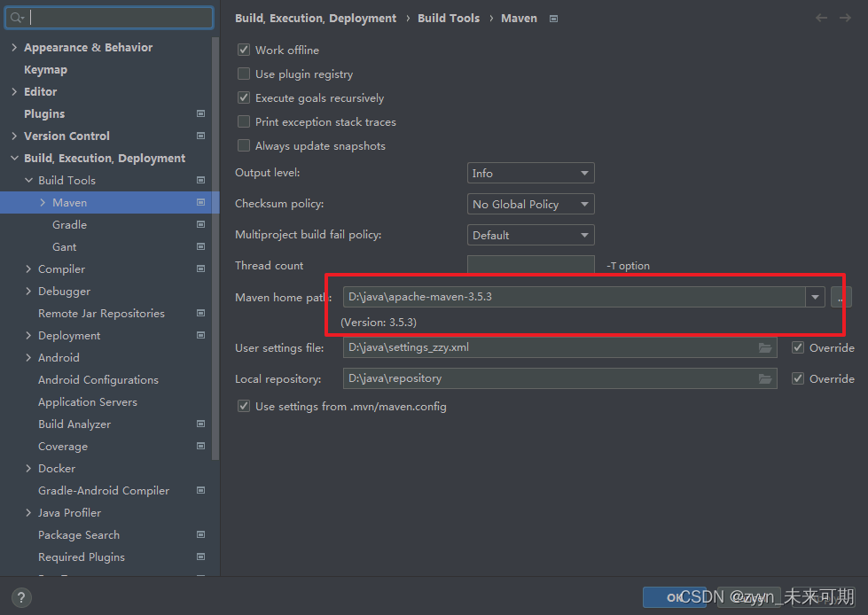Click project-level icon beside Plugins
868x615 pixels.
click(x=201, y=113)
